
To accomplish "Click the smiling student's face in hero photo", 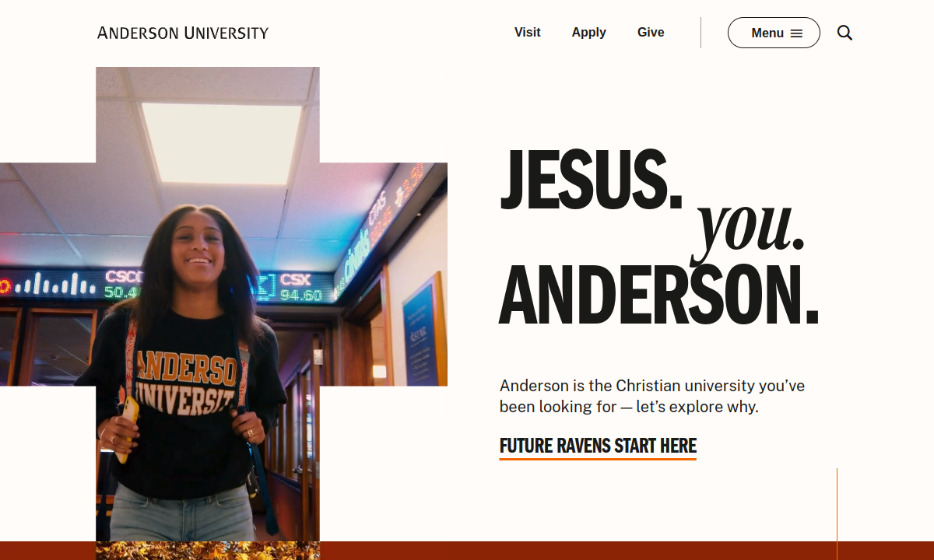I will click(199, 245).
